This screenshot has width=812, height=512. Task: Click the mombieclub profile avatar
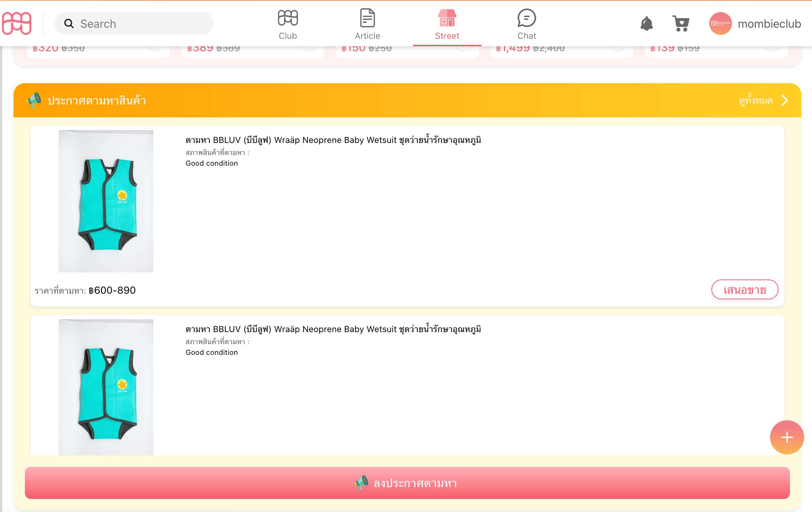(x=720, y=24)
